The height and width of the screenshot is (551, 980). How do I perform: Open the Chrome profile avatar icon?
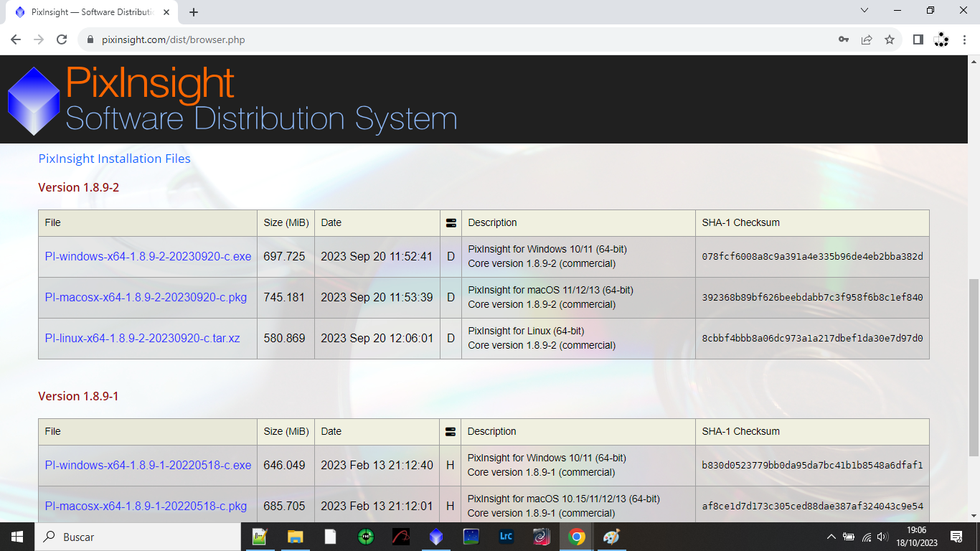pyautogui.click(x=941, y=39)
